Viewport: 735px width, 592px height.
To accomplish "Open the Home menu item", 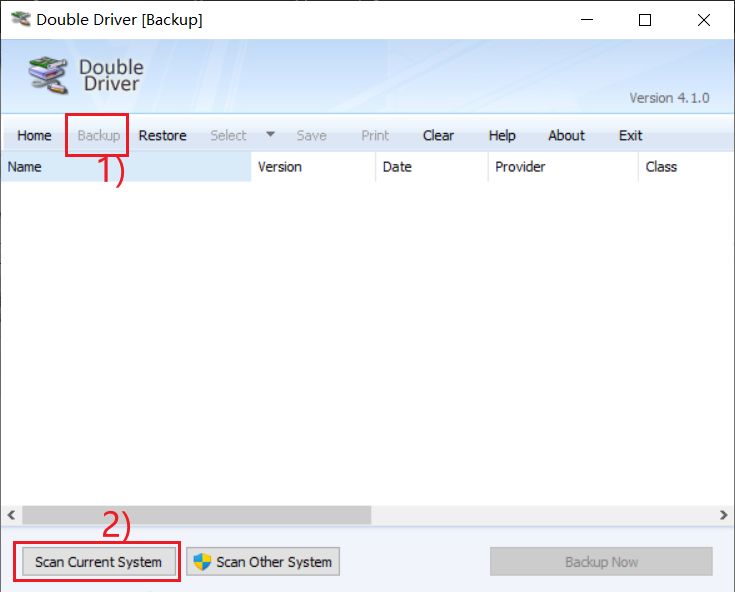I will tap(34, 136).
